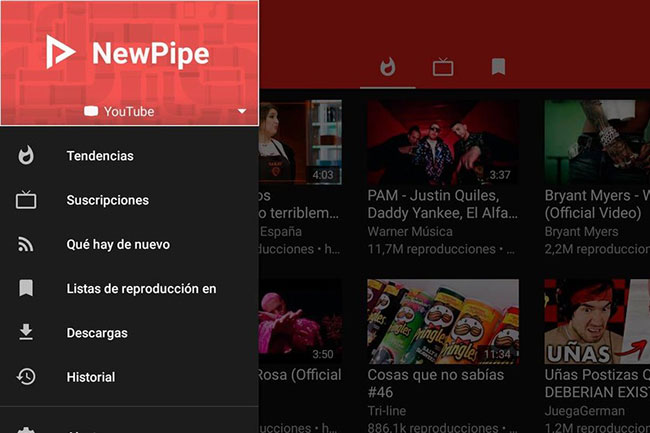Screen dimensions: 650x433
Task: Open Listas de reproducción en drawer item
Action: pos(129,289)
